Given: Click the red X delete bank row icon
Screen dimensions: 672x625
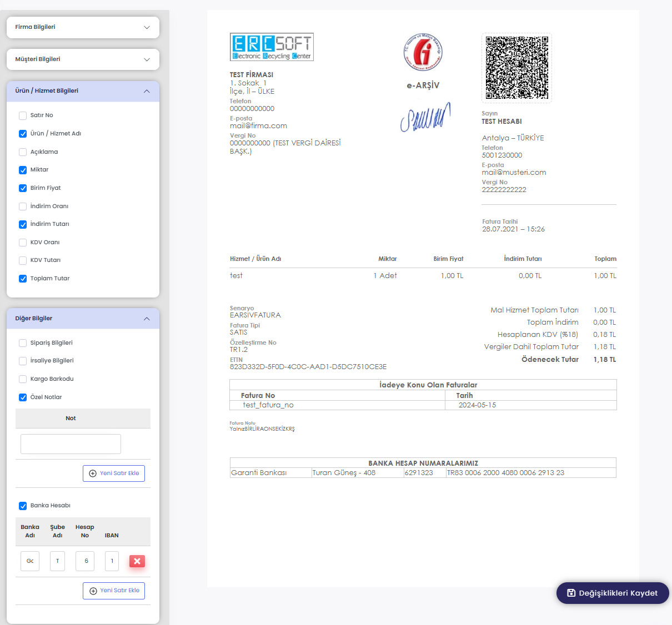Looking at the screenshot, I should [x=137, y=561].
